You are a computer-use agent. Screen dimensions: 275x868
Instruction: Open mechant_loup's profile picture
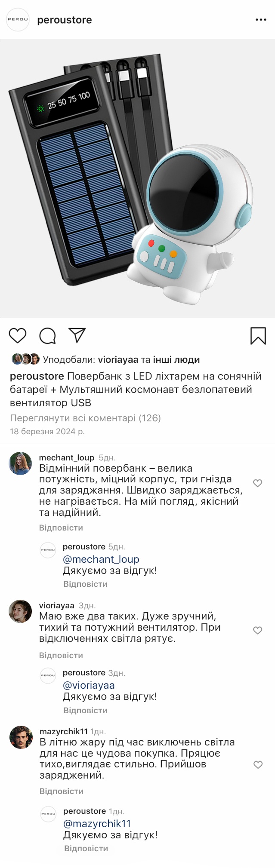click(20, 463)
